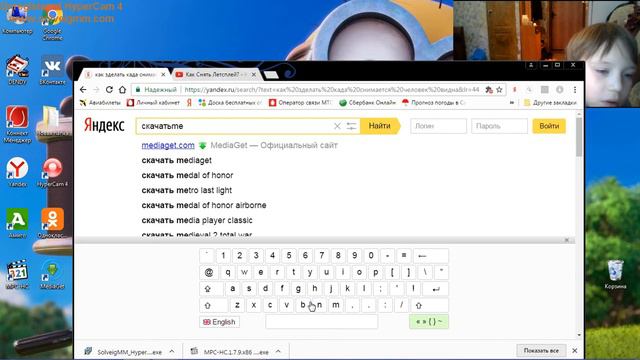Open Другие закладки bookmarks folder
Image resolution: width=640 pixels, height=360 pixels.
(x=550, y=103)
